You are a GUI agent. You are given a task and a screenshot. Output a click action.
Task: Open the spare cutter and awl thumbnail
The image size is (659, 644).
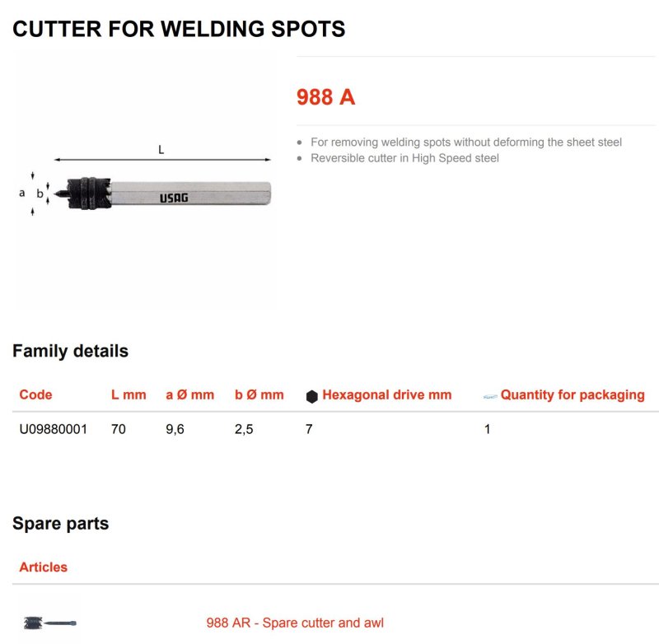click(x=50, y=622)
